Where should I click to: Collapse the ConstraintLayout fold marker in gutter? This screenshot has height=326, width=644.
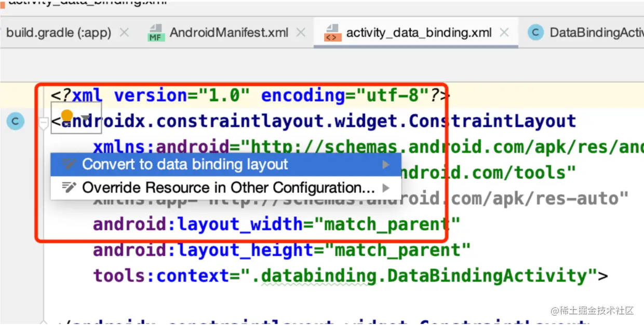click(x=44, y=123)
